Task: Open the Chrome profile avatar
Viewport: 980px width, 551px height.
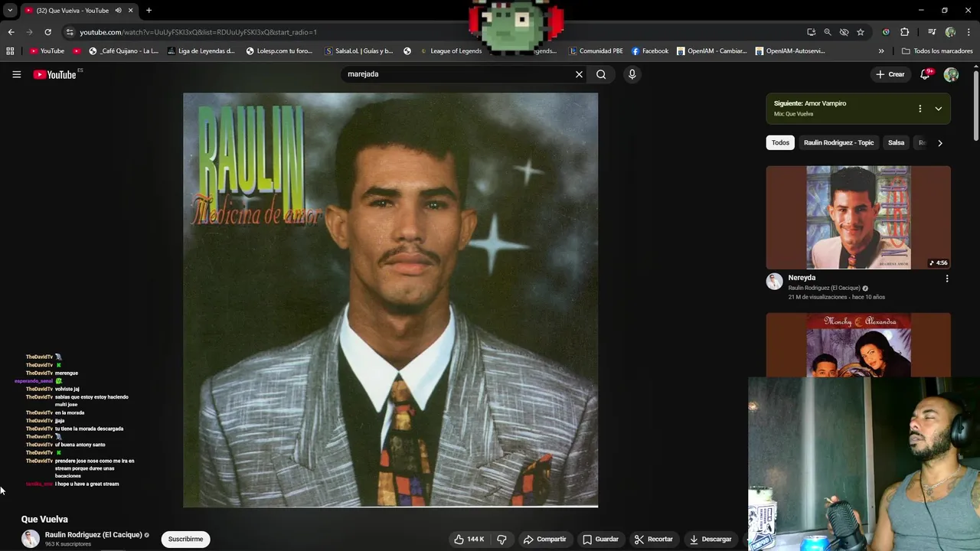Action: [950, 32]
